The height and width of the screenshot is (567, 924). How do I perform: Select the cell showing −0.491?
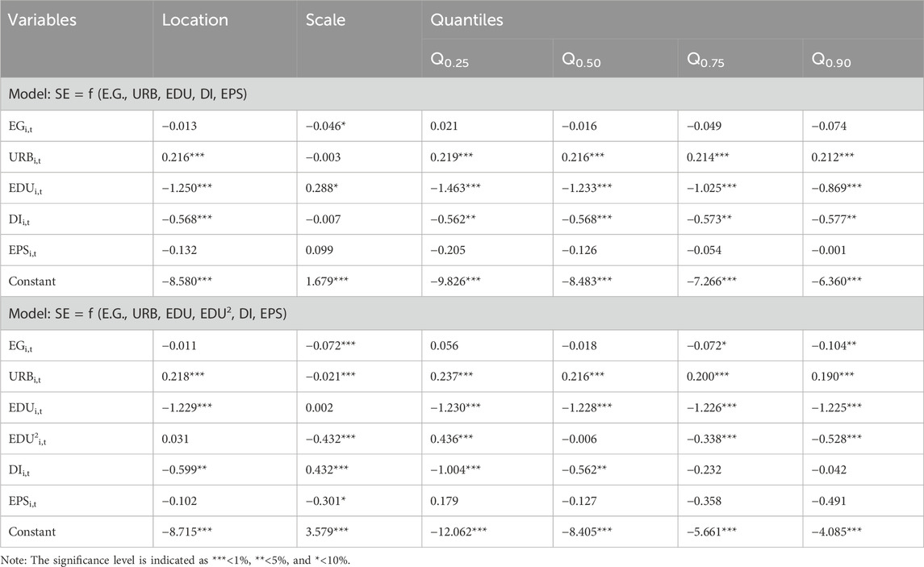click(x=829, y=501)
